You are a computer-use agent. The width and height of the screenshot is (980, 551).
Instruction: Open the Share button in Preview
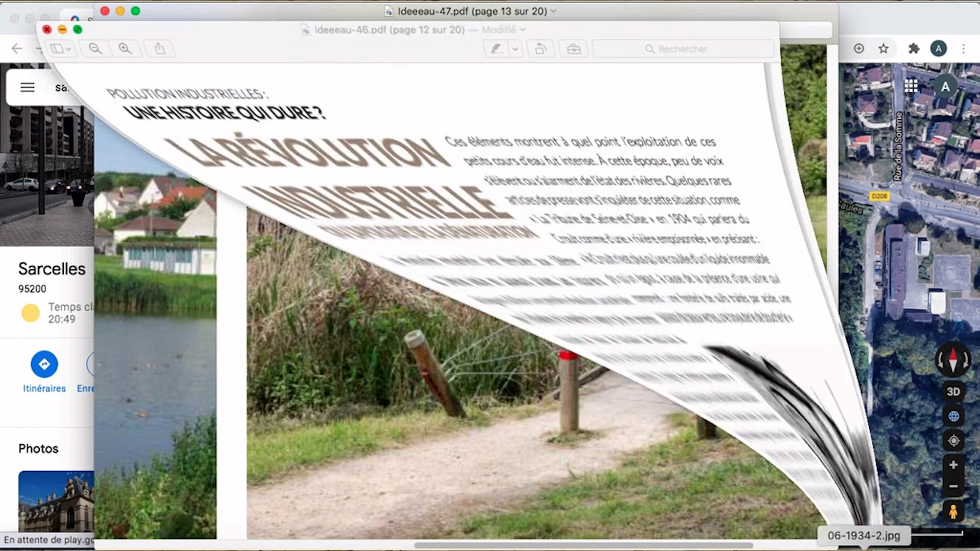click(160, 49)
